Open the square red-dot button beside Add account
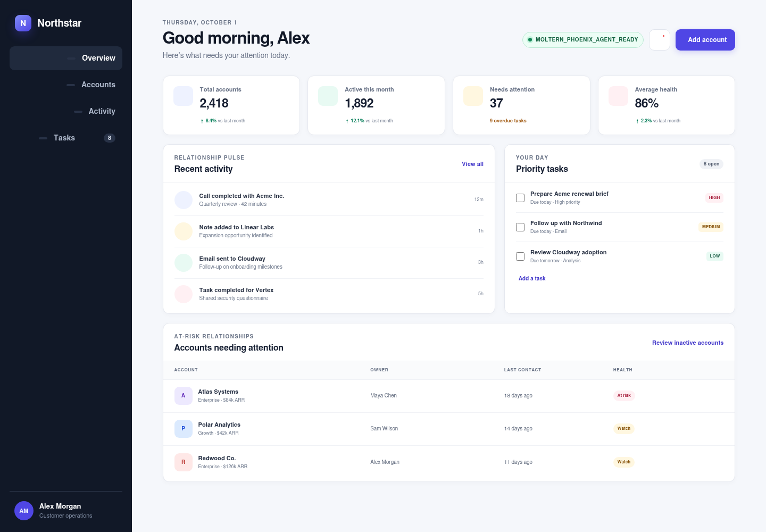Image resolution: width=766 pixels, height=532 pixels. pyautogui.click(x=660, y=40)
